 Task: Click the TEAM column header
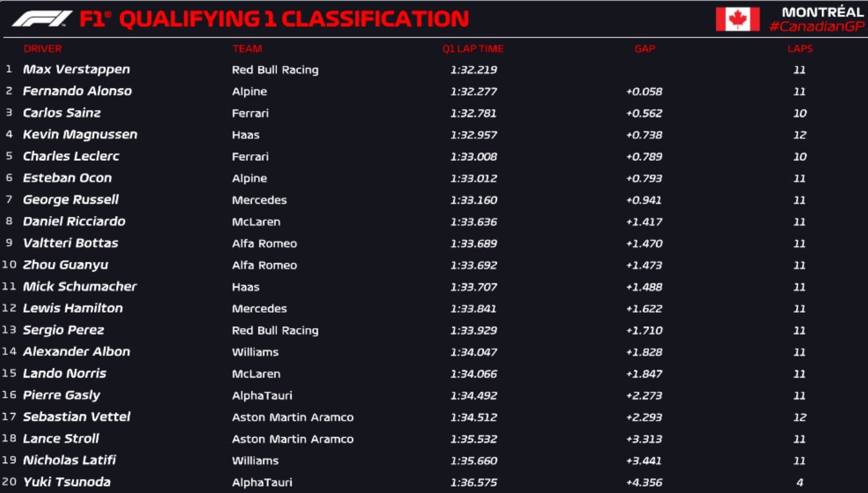(247, 49)
